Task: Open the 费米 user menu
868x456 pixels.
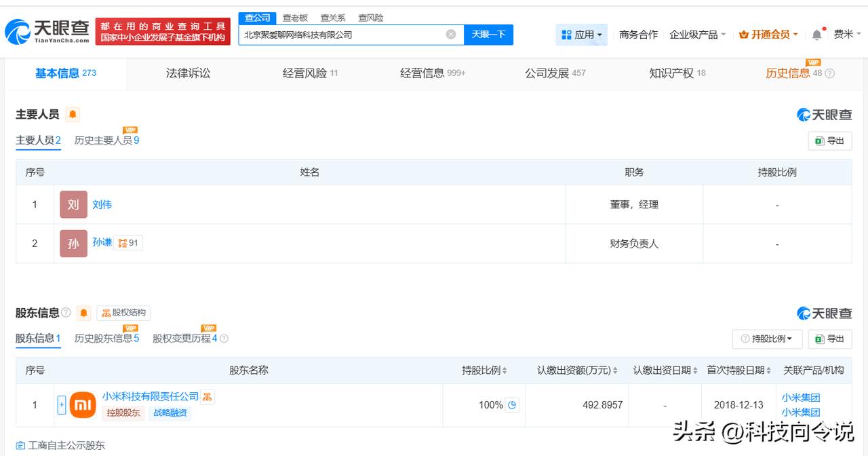Action: (x=847, y=35)
